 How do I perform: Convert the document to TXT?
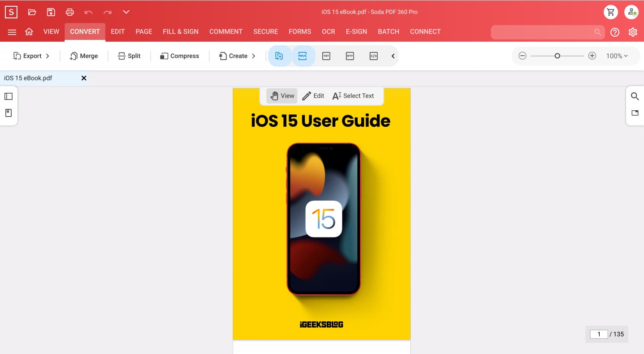[326, 56]
